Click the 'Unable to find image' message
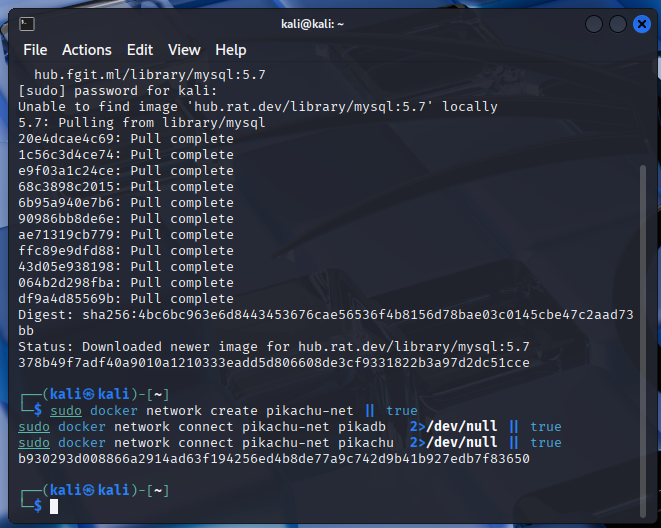The width and height of the screenshot is (661, 528). [257, 107]
